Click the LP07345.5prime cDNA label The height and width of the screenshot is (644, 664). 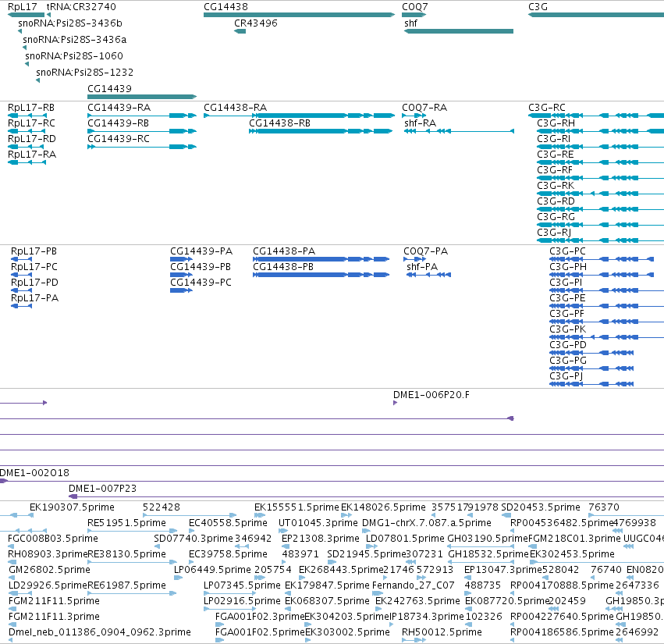point(242,585)
